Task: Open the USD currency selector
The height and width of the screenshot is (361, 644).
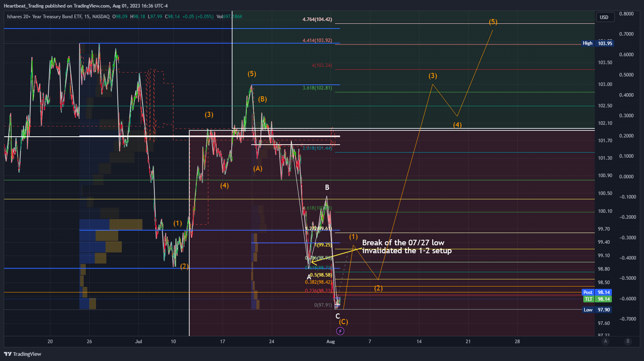Action: (x=605, y=17)
